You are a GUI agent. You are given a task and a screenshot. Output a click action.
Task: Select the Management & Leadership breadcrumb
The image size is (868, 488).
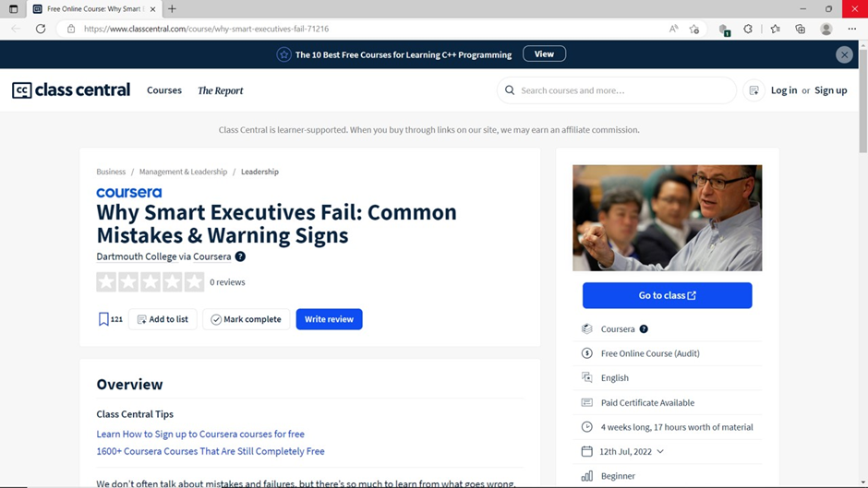click(183, 172)
